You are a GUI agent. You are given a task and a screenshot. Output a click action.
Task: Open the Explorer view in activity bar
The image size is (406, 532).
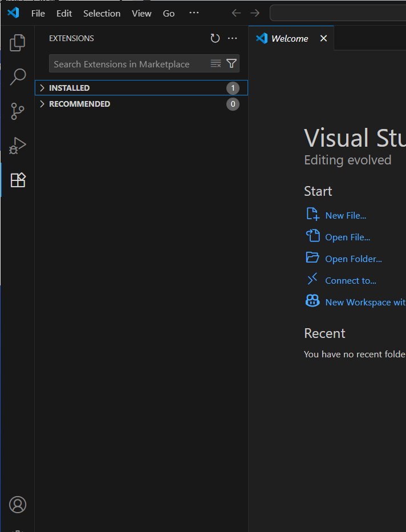pyautogui.click(x=18, y=42)
